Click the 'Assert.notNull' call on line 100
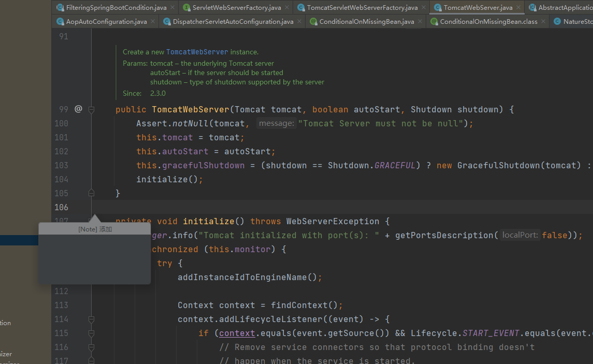Viewport: 593px width, 364px height. (x=172, y=124)
